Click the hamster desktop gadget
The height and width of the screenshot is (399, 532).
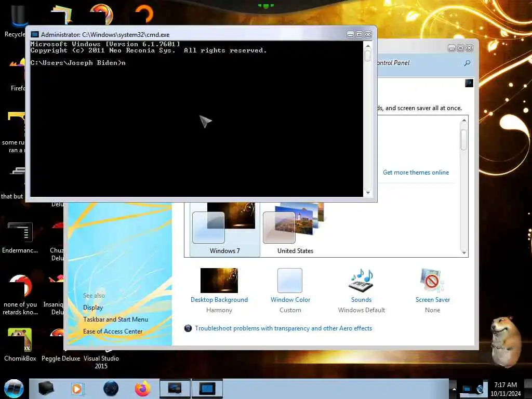[506, 342]
